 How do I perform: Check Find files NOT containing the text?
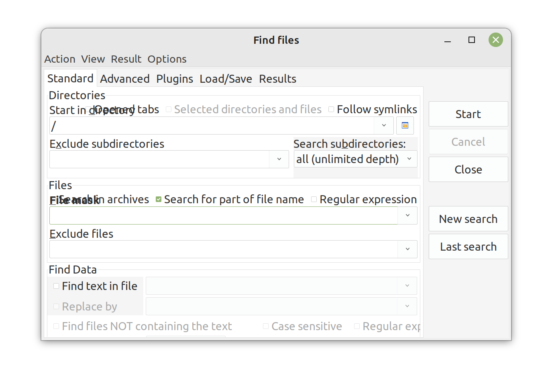[56, 326]
